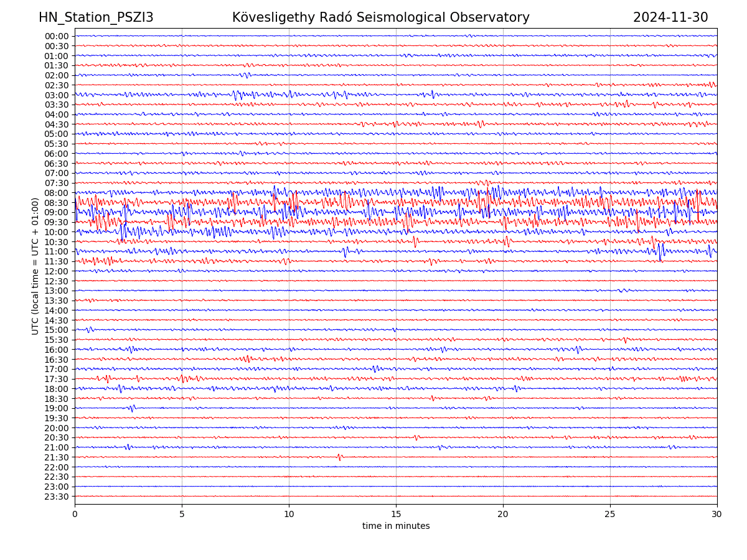Select the 23:30 row time label
Screen dimensions: 747x560
click(x=57, y=497)
